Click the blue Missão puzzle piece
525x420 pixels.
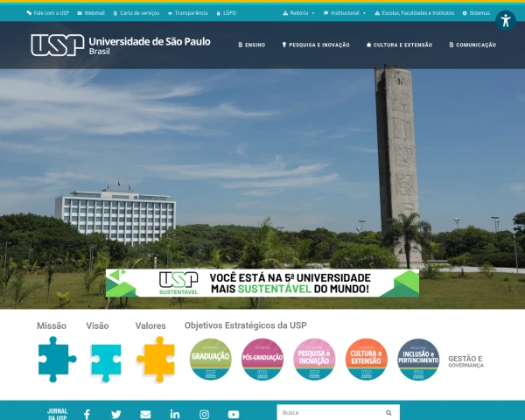coord(57,359)
